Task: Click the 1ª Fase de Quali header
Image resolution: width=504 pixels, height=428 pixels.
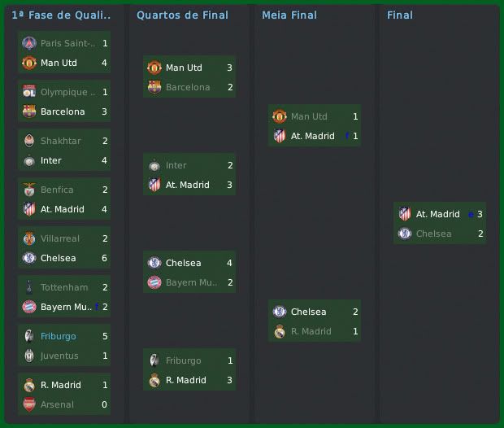Action: coord(62,15)
